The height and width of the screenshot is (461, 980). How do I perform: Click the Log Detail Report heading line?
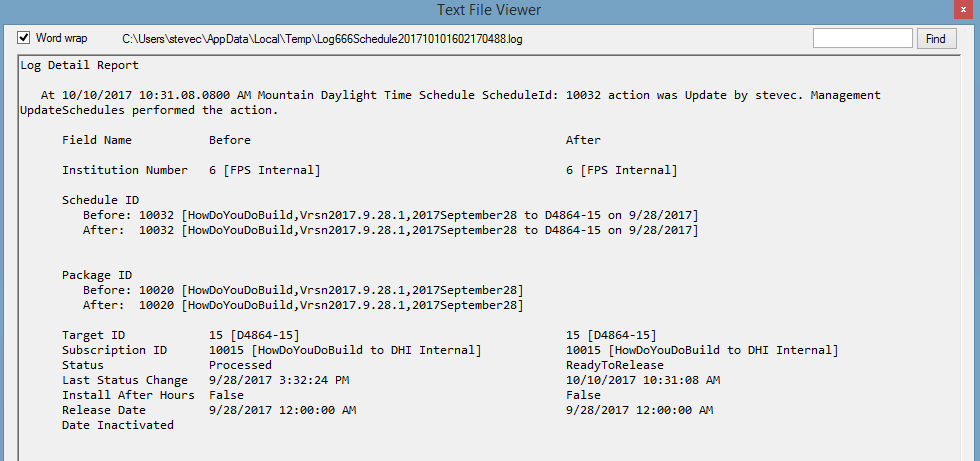pos(80,65)
